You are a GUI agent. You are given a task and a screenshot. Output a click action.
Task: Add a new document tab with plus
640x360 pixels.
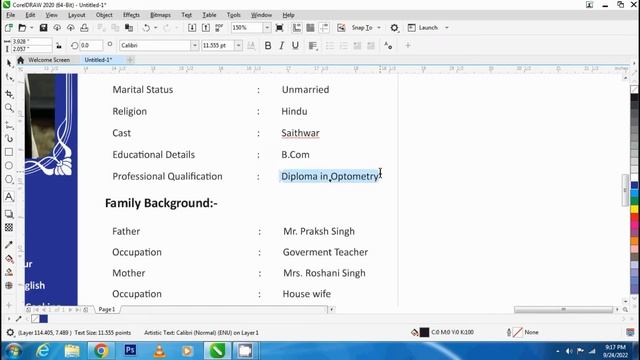130,60
